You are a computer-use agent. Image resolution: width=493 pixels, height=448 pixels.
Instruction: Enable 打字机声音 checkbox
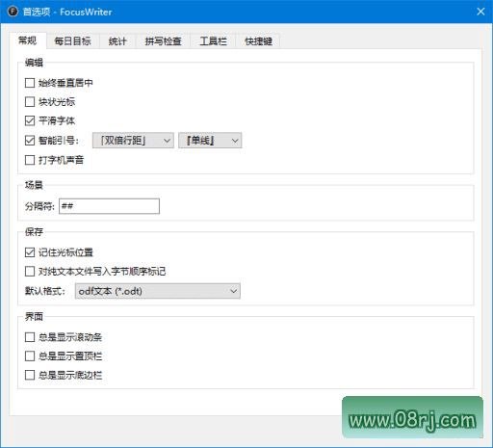pyautogui.click(x=30, y=160)
